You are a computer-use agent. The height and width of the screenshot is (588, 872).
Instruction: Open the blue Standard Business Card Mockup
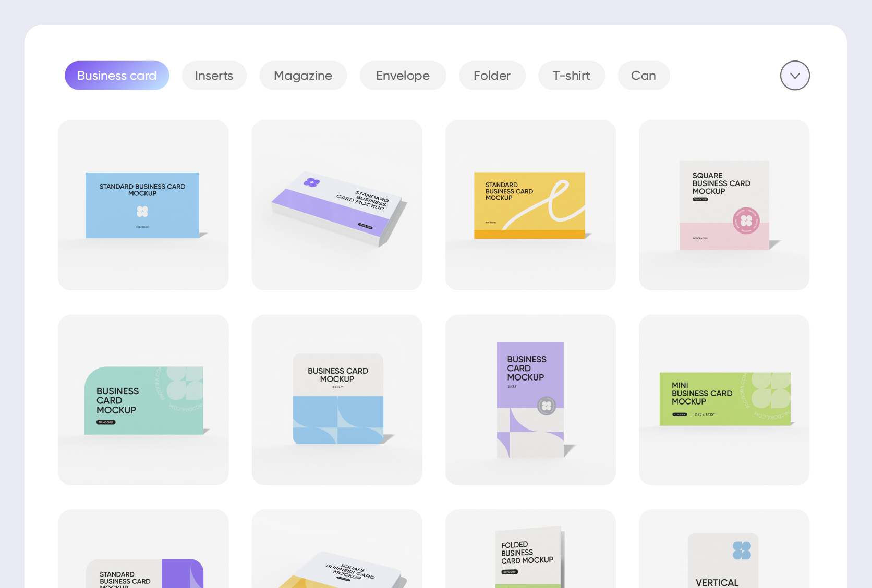tap(143, 204)
